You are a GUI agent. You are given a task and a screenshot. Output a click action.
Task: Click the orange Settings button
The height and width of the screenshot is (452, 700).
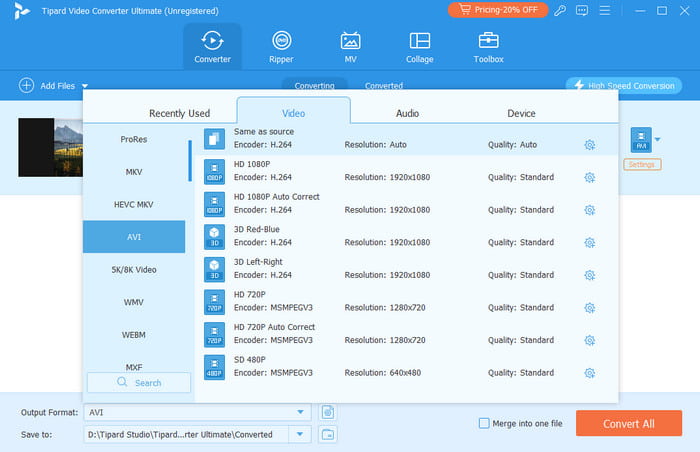pyautogui.click(x=642, y=164)
